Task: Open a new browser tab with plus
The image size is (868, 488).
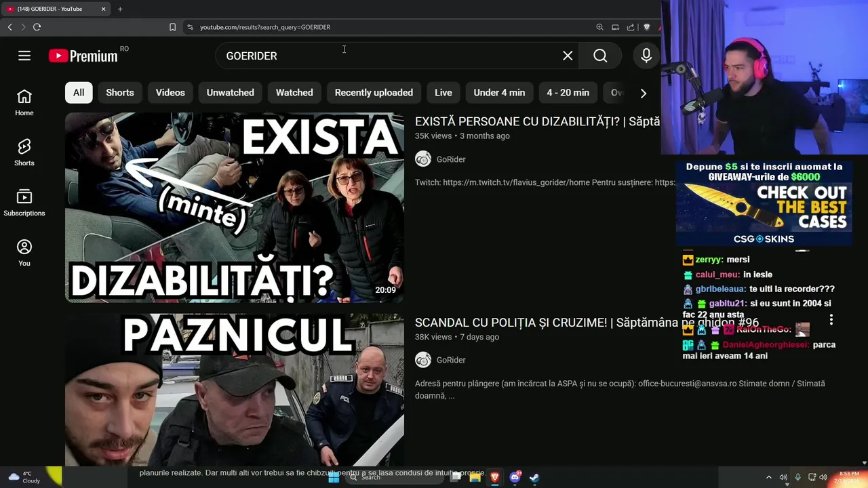Action: (120, 9)
